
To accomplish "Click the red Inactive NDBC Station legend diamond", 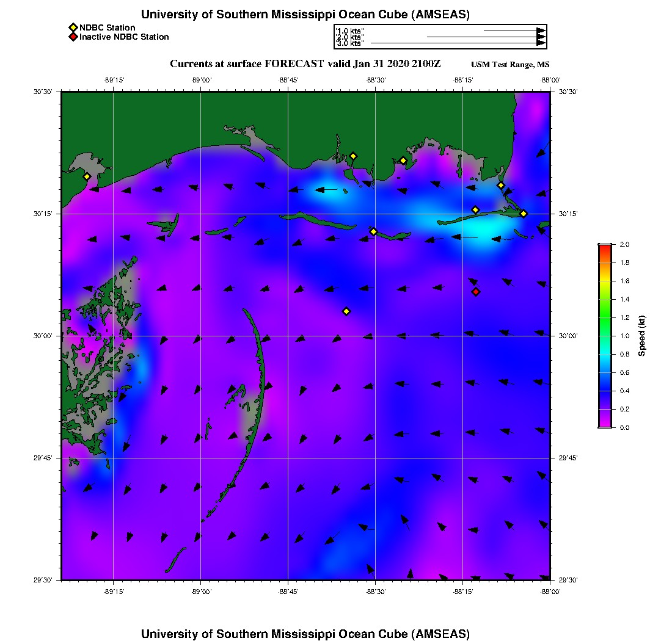I will point(73,37).
